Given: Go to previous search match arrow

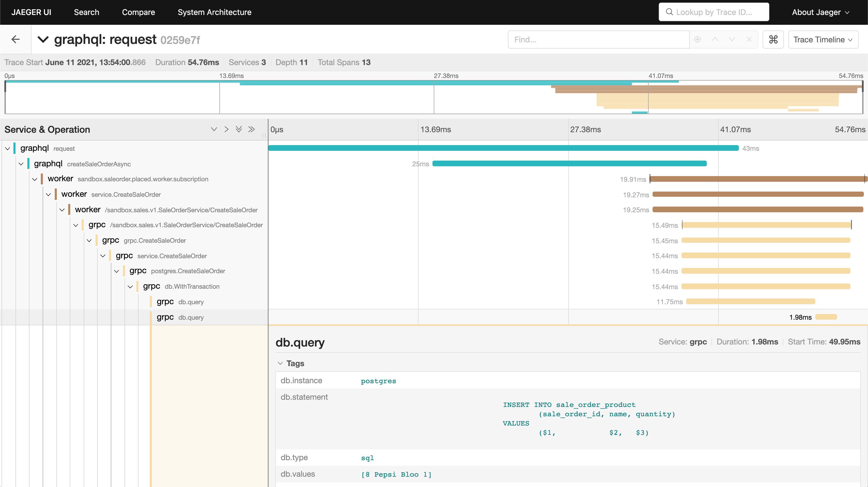Looking at the screenshot, I should (x=715, y=40).
